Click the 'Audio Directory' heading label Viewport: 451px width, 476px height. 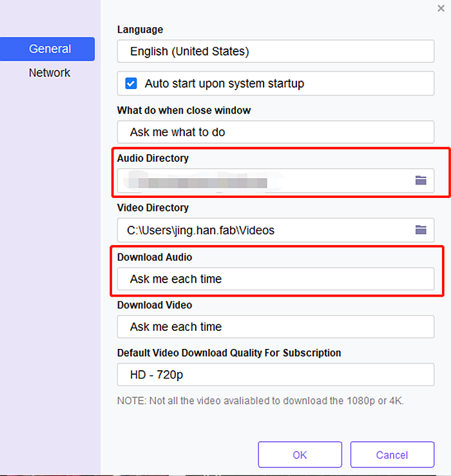153,158
